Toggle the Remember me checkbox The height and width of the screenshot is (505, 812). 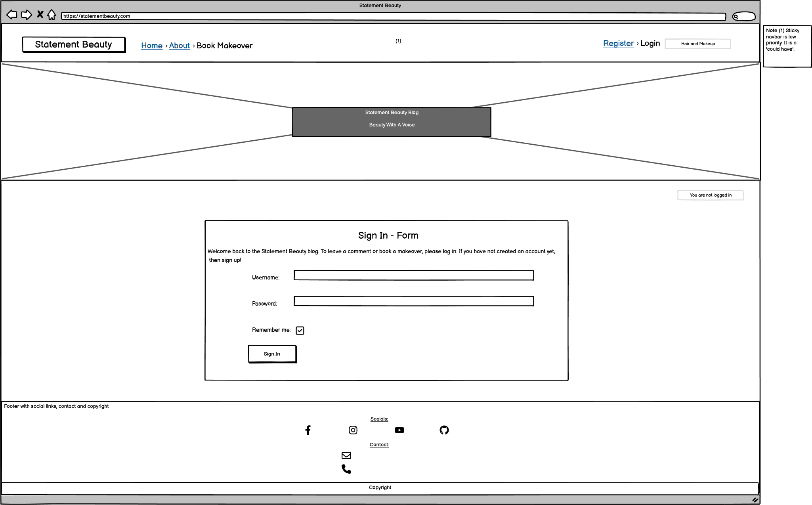pos(300,331)
